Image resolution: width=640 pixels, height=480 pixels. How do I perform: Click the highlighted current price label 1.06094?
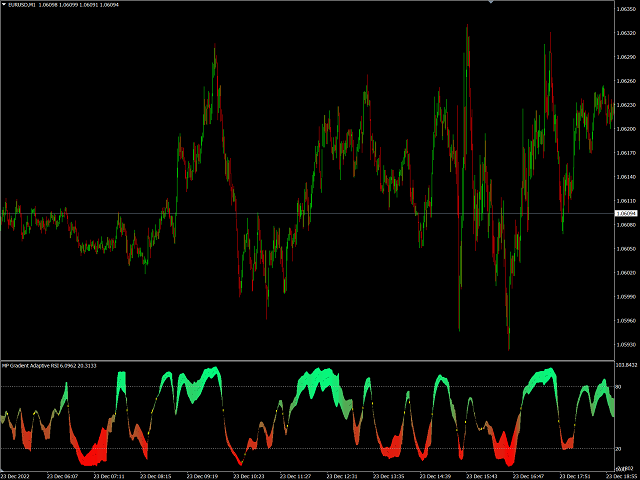[627, 213]
